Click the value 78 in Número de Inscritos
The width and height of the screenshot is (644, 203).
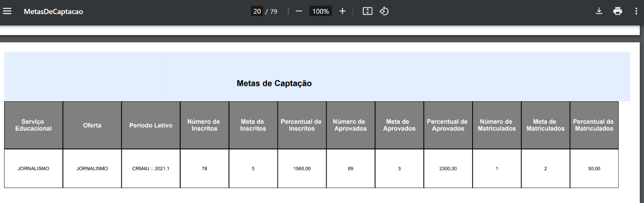204,168
